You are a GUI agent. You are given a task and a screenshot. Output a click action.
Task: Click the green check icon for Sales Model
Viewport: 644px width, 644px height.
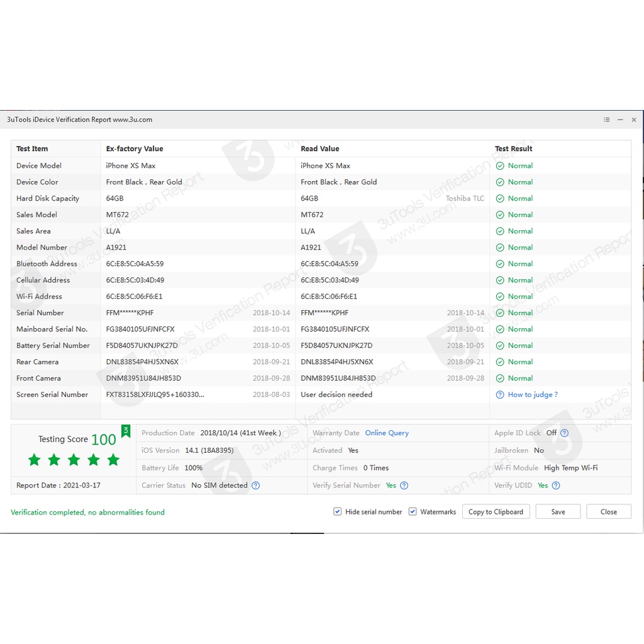click(x=500, y=215)
